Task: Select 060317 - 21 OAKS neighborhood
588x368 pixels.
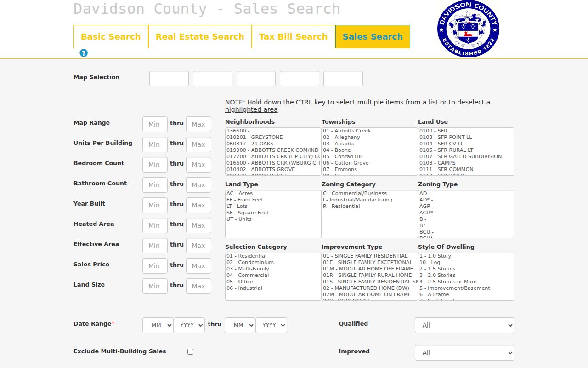Action: (273, 144)
